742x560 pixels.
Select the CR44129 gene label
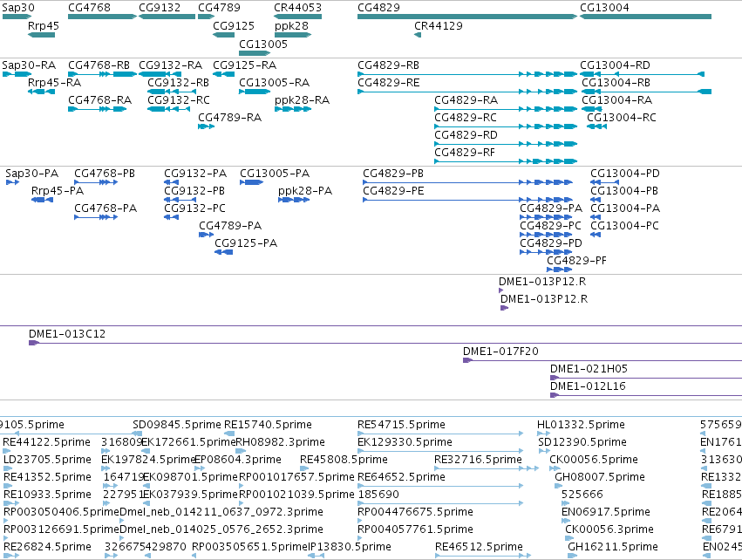439,25
